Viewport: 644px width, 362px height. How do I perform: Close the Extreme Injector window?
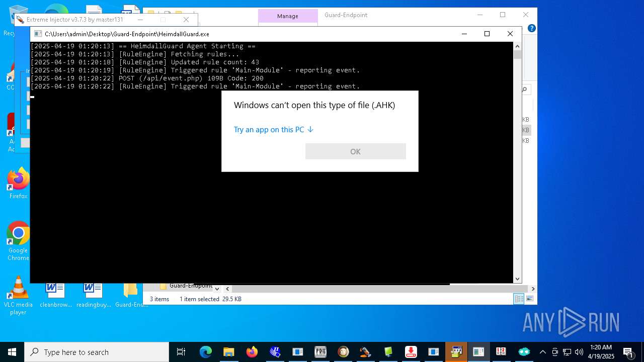tap(186, 20)
